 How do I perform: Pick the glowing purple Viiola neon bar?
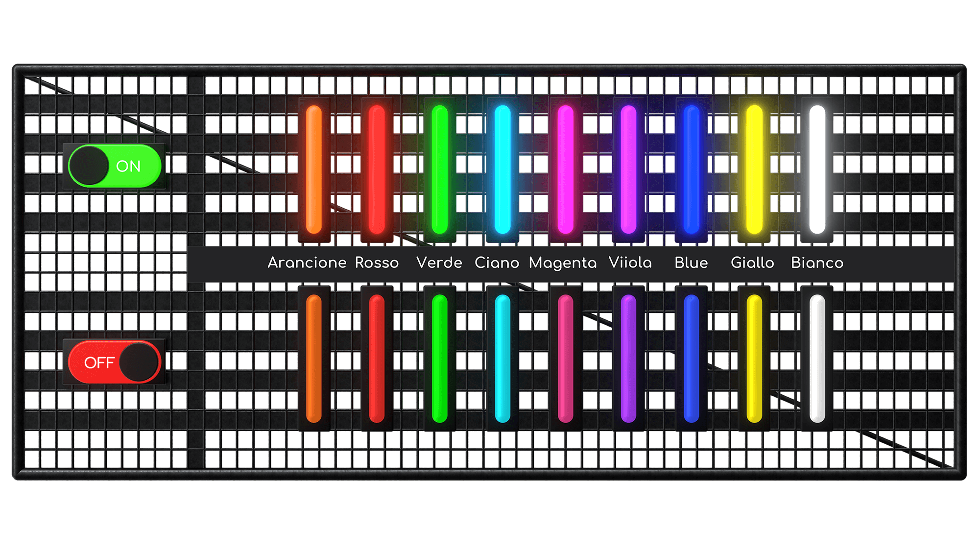tap(628, 169)
